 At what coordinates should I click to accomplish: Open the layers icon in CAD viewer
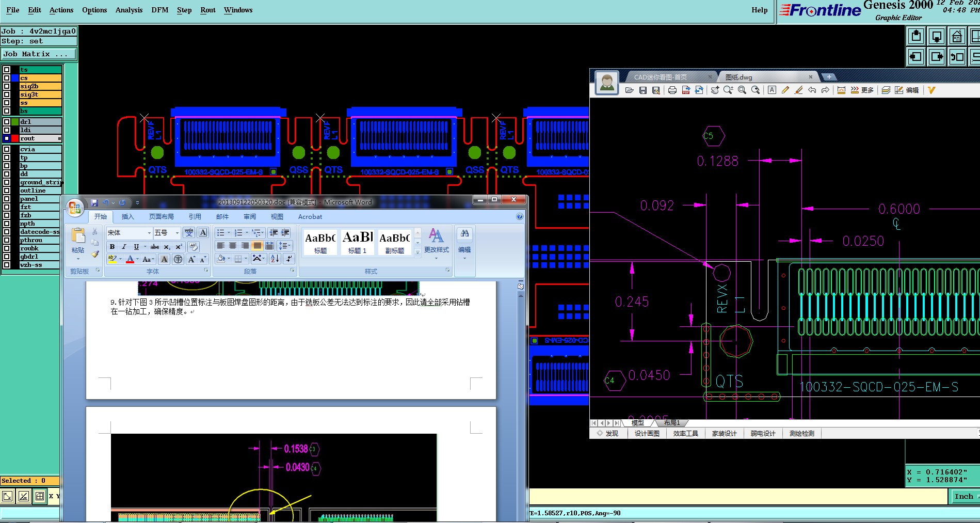[x=886, y=90]
